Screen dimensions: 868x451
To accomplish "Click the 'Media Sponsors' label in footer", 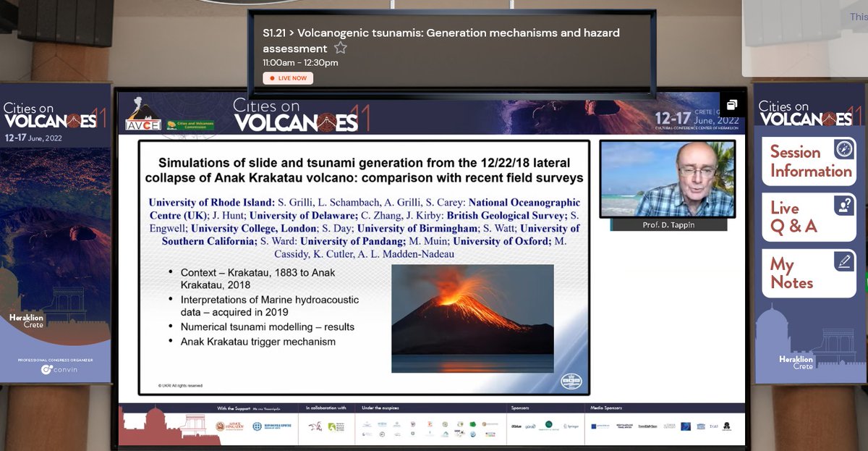I will click(607, 408).
